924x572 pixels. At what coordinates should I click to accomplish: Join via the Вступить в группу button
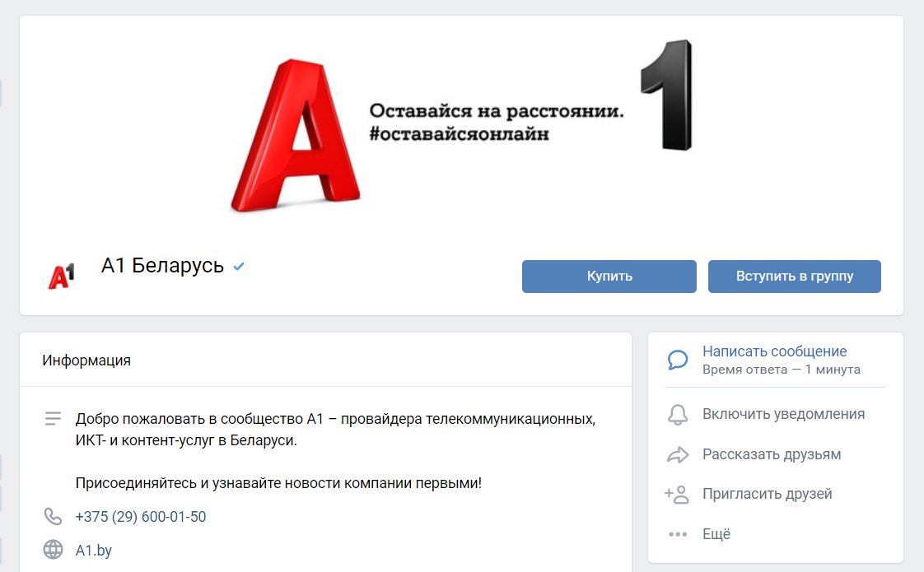coord(794,277)
